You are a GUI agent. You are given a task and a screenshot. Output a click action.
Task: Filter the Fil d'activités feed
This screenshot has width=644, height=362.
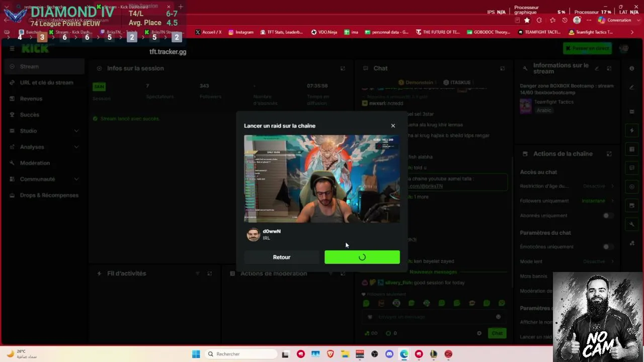[198, 274]
